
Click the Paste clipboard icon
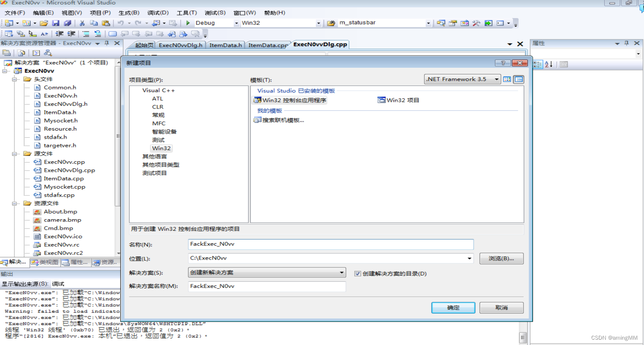click(x=106, y=23)
